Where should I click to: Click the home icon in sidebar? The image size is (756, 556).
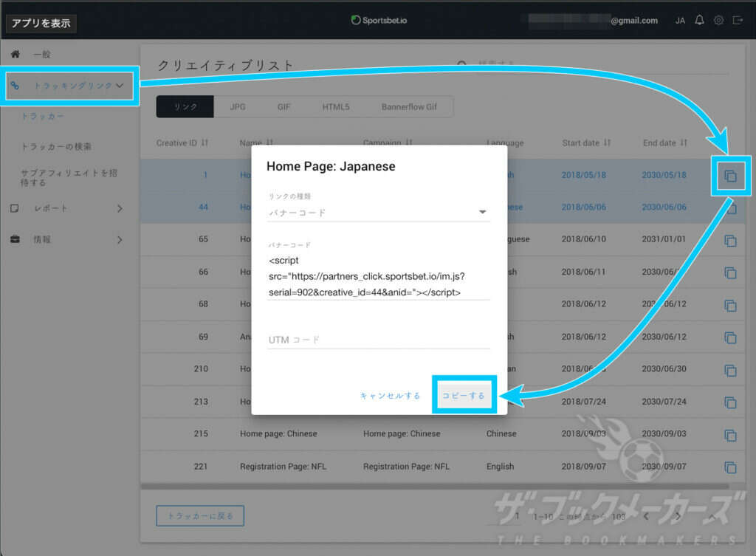click(16, 54)
